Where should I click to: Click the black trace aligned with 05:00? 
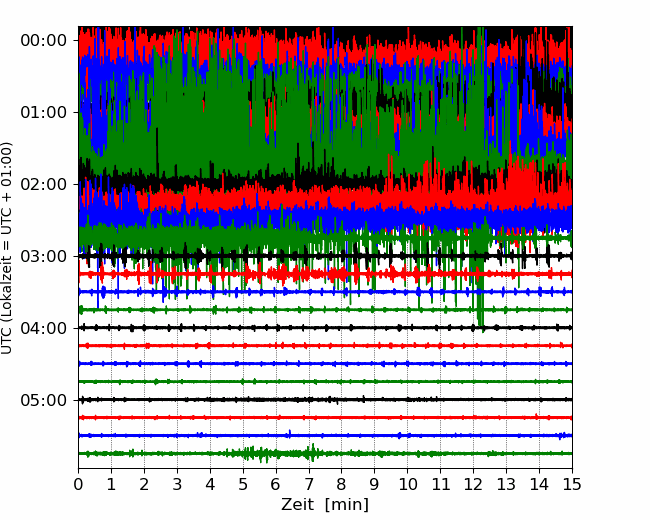pyautogui.click(x=325, y=400)
